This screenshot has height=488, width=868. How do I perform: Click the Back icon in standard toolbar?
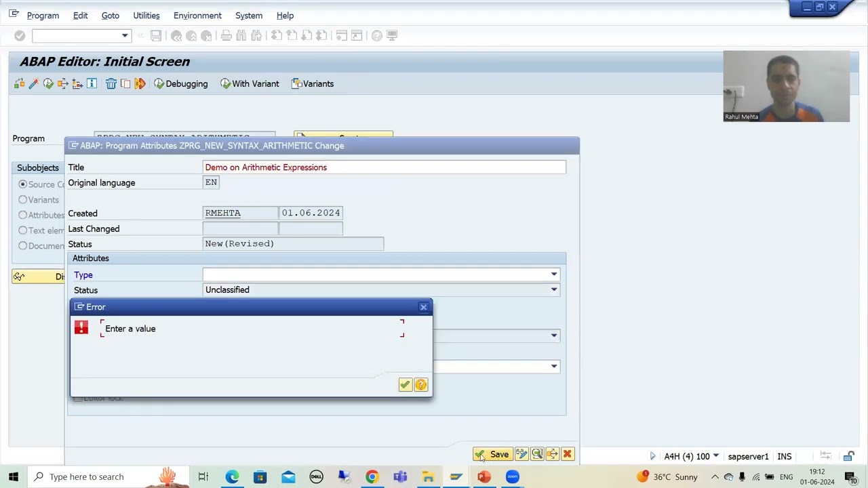tap(176, 36)
